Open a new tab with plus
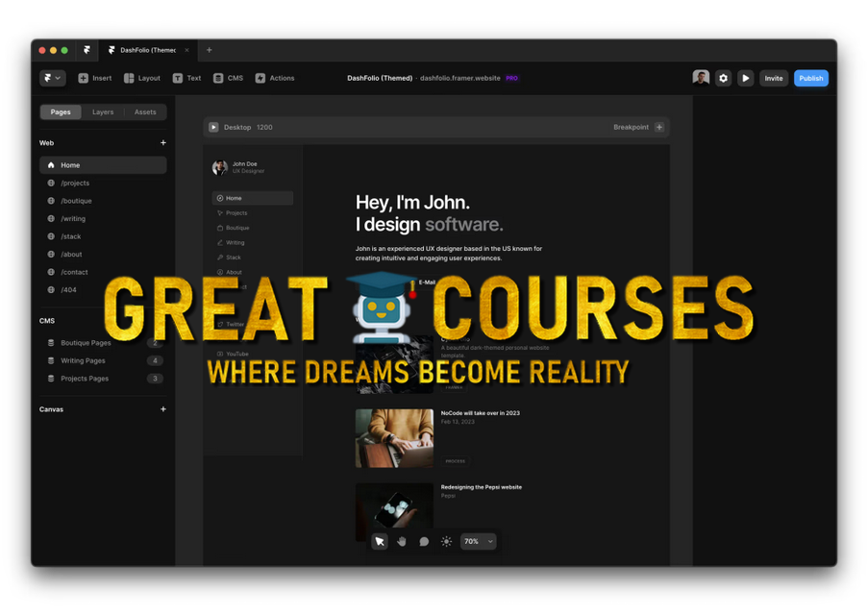Image resolution: width=868 pixels, height=614 pixels. click(210, 50)
